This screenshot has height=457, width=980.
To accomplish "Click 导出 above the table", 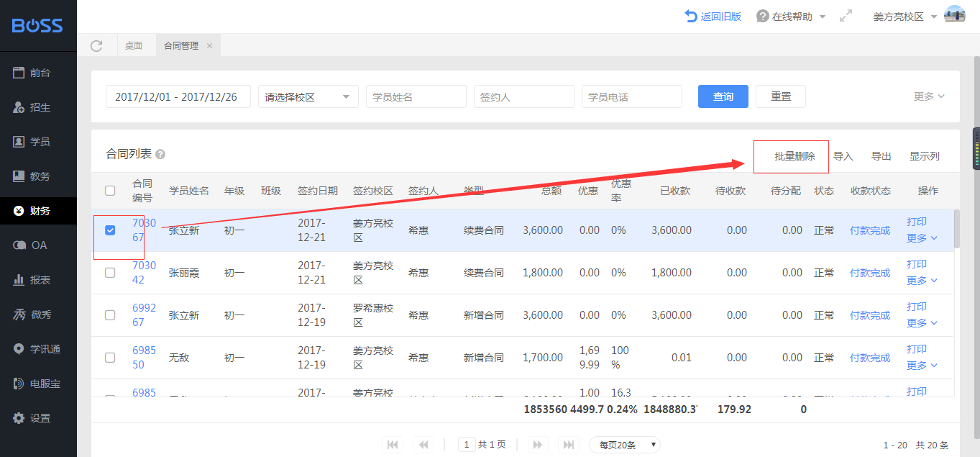I will (881, 156).
